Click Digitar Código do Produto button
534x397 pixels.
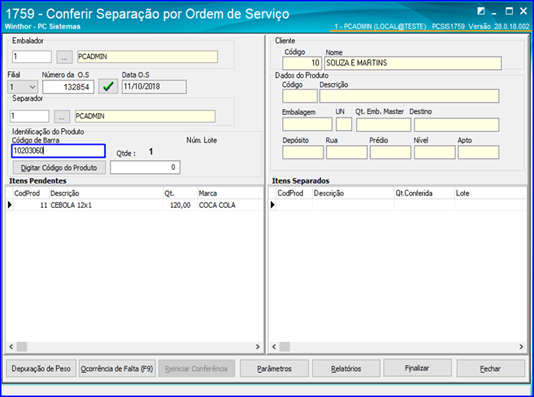tap(59, 168)
